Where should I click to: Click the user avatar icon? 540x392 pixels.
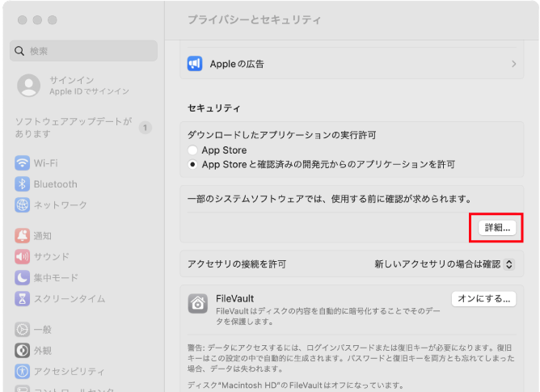pyautogui.click(x=29, y=86)
